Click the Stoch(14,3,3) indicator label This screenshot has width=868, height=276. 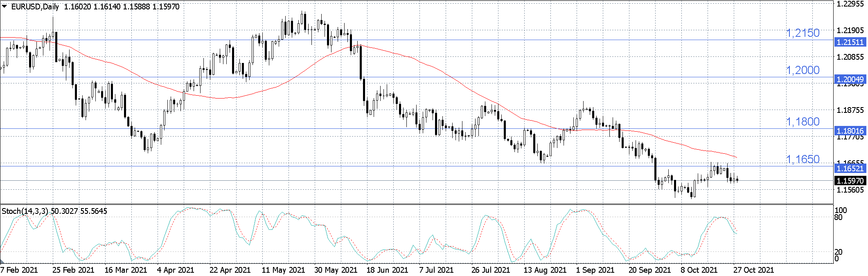coord(25,211)
